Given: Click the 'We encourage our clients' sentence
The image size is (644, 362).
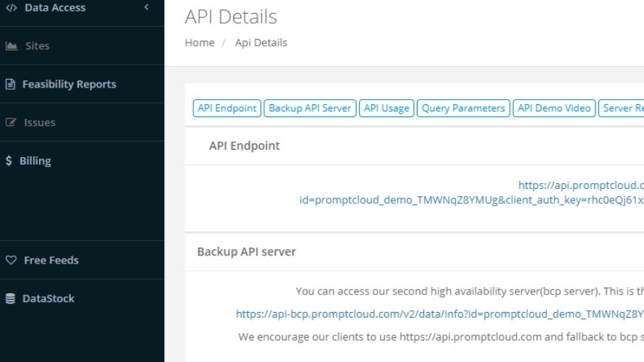Looking at the screenshot, I should coord(441,337).
